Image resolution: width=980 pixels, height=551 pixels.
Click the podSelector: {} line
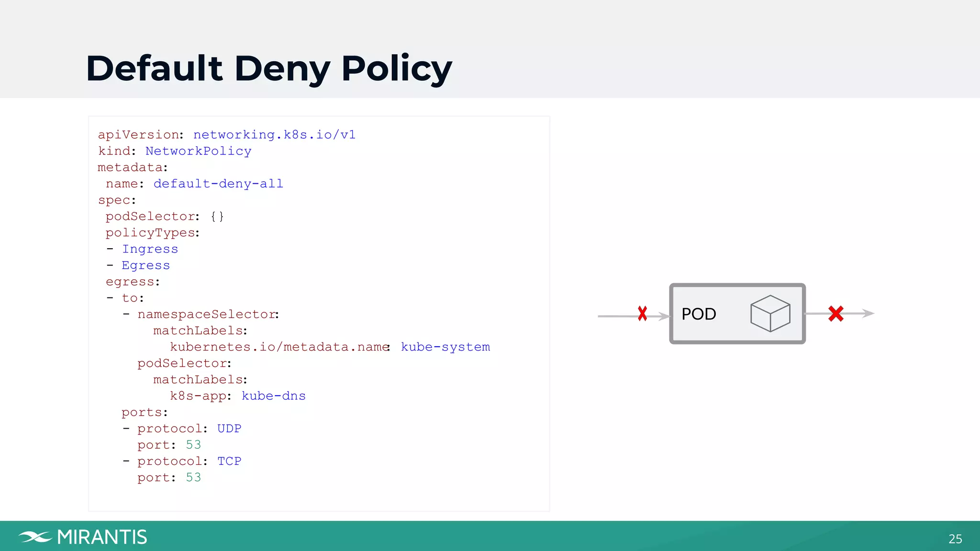pos(165,217)
